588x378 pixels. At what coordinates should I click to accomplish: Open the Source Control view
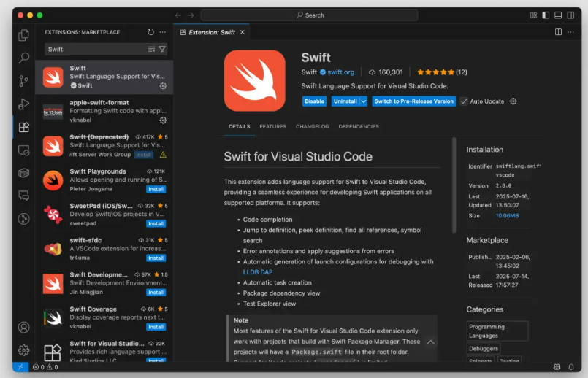23,81
